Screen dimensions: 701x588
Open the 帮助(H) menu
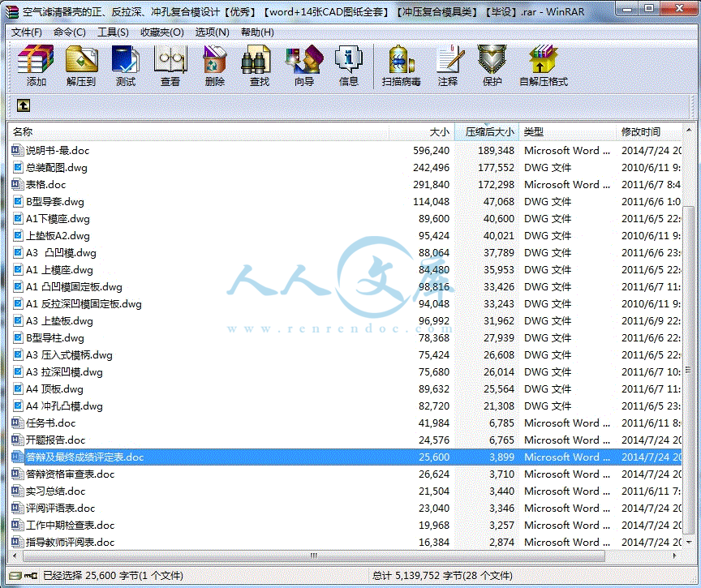click(257, 32)
